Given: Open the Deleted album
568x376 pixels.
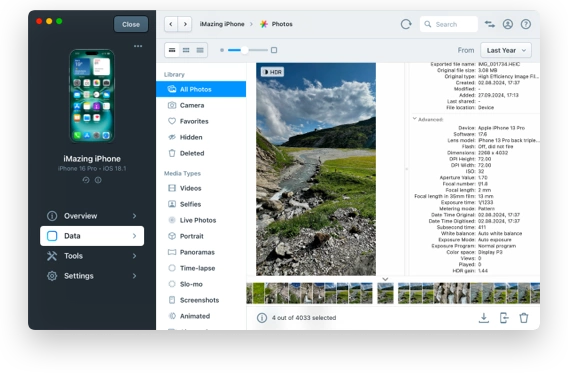Looking at the screenshot, I should tap(201, 153).
